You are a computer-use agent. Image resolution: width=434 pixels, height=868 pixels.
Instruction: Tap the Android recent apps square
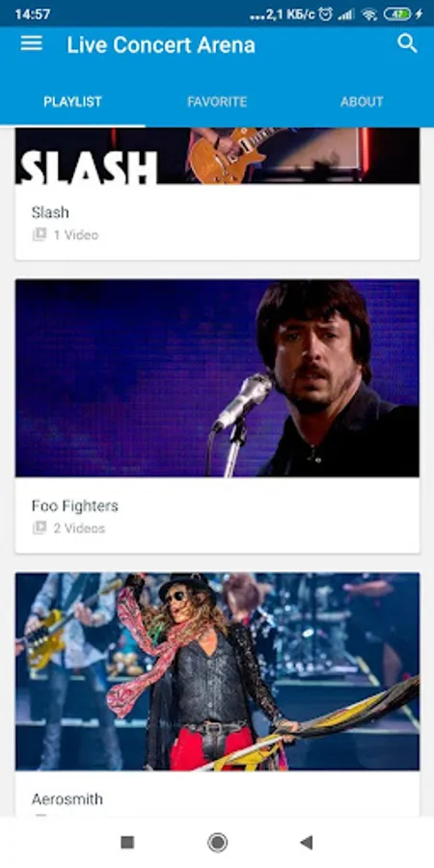tap(127, 843)
